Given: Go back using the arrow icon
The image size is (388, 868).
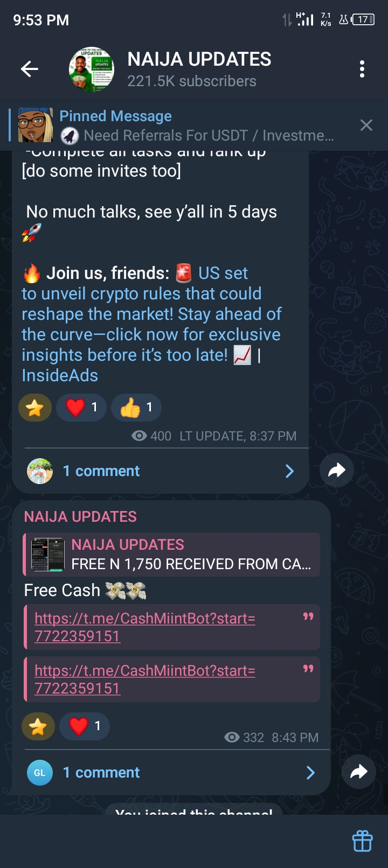Looking at the screenshot, I should (x=30, y=69).
